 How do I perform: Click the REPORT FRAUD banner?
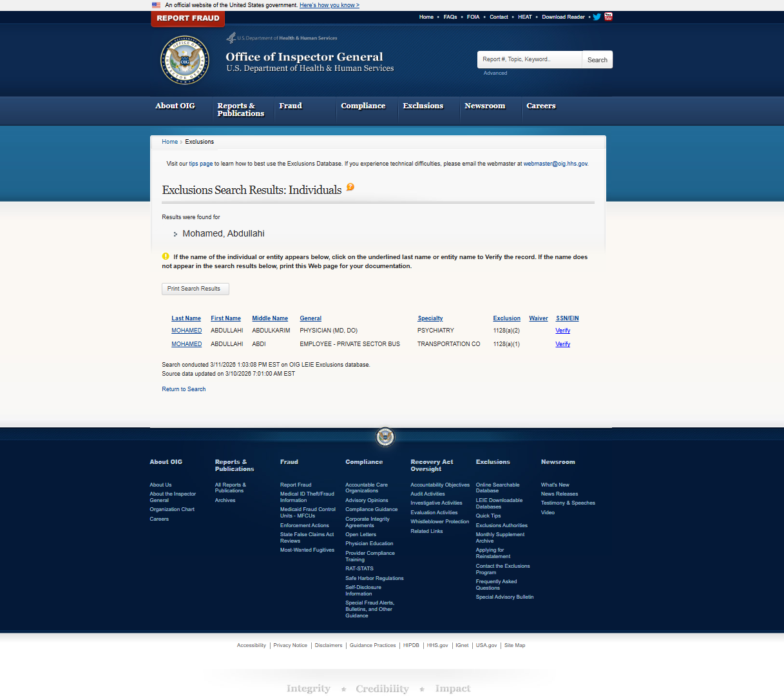(x=187, y=19)
